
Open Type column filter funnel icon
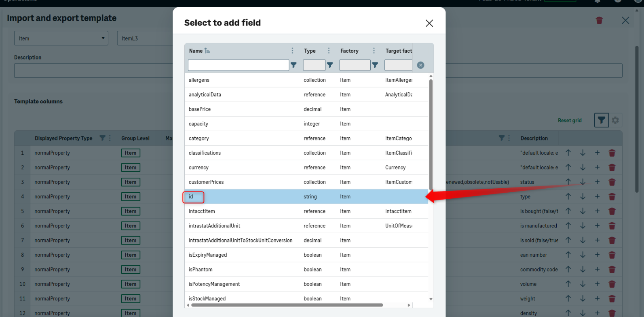point(330,65)
